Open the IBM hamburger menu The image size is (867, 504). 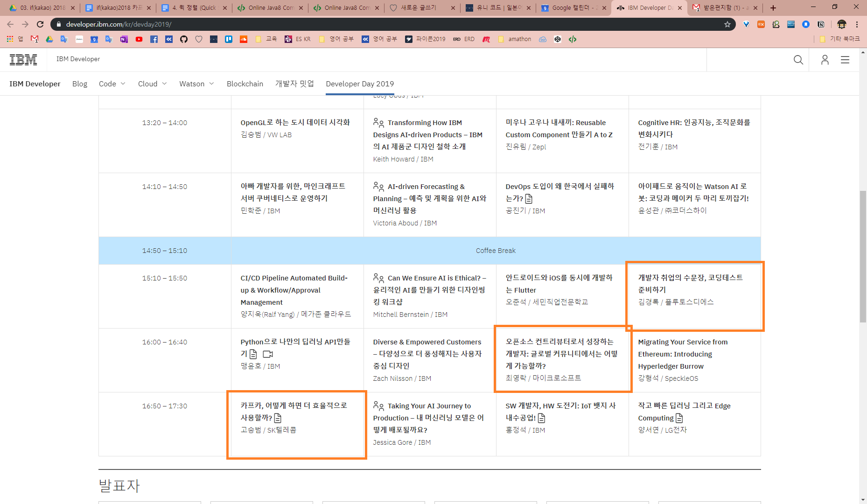click(845, 60)
